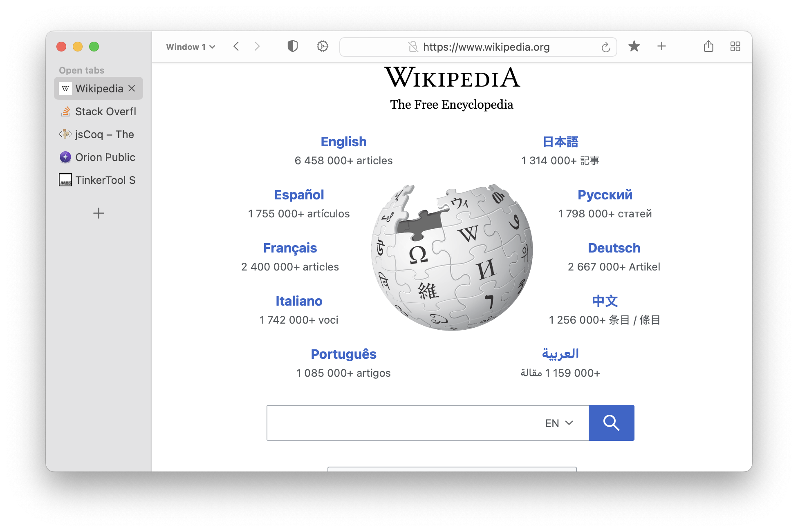Screen dimensions: 798x532
Task: Go back with the left arrow
Action: [x=236, y=47]
